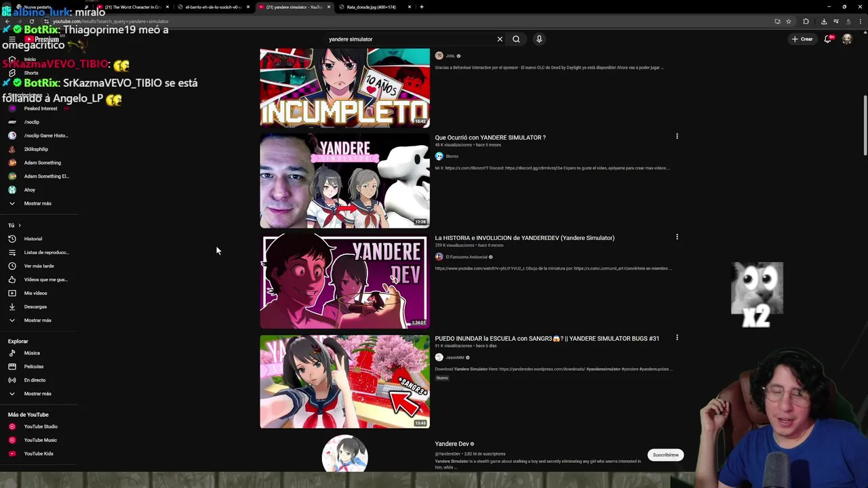Open a new browser tab

pos(422,7)
